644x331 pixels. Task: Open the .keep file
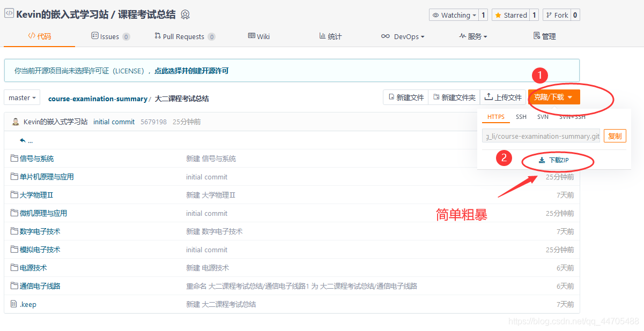tap(28, 304)
